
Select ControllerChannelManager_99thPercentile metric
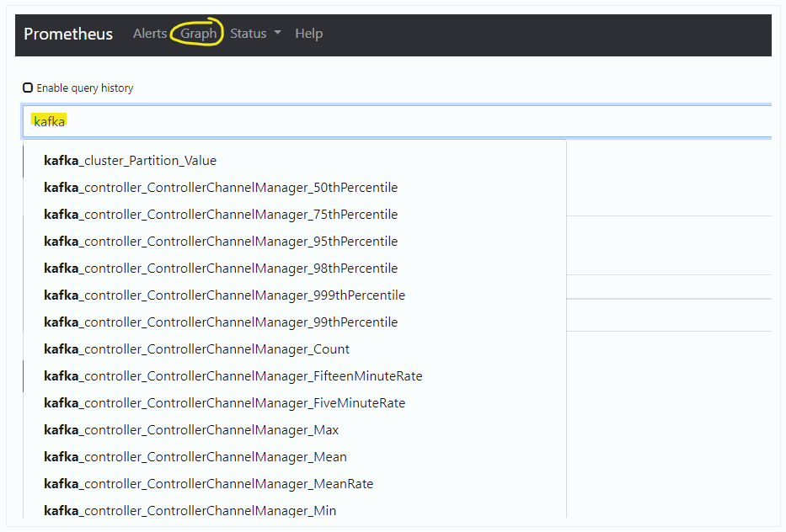pyautogui.click(x=295, y=322)
